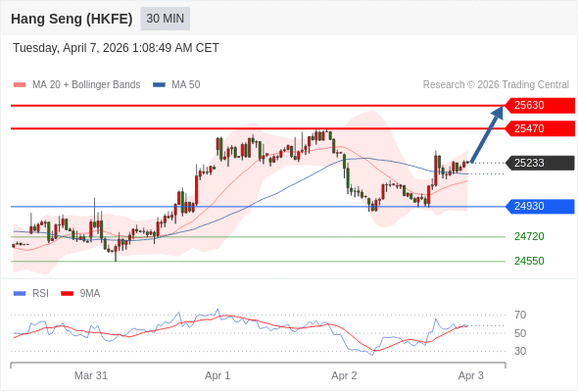The image size is (578, 392).
Task: Click the 24720 support level label
Action: (x=529, y=236)
